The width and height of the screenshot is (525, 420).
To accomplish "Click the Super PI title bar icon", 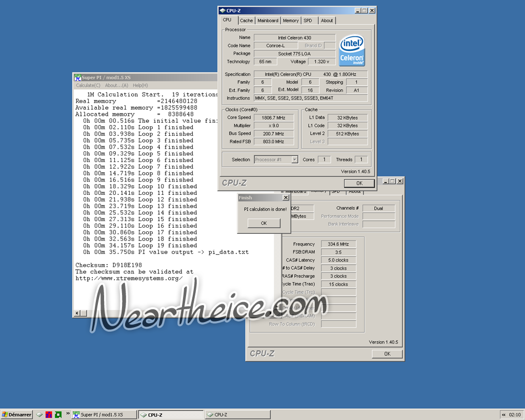I will click(x=78, y=77).
